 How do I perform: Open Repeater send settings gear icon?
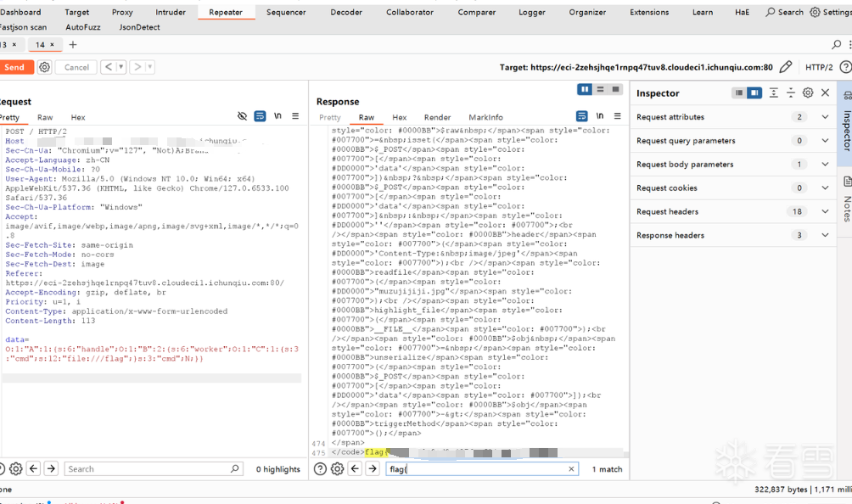point(45,67)
